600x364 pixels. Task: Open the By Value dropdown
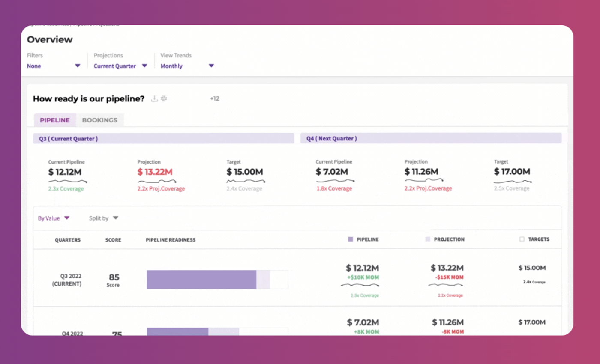[x=54, y=218]
